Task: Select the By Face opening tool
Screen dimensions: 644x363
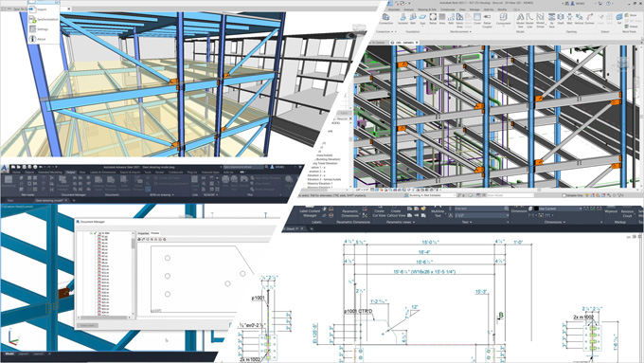Action: coord(551,20)
